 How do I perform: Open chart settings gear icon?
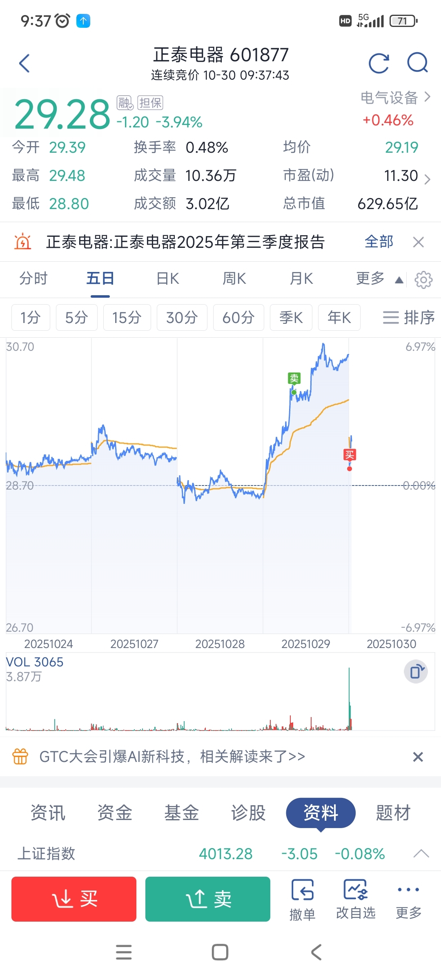point(423,280)
